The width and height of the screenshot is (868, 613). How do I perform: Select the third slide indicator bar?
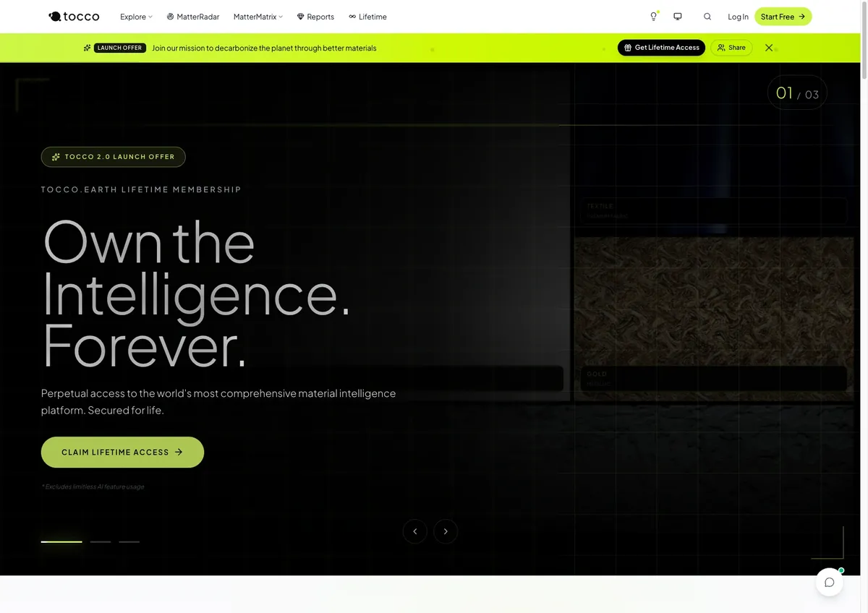[129, 541]
